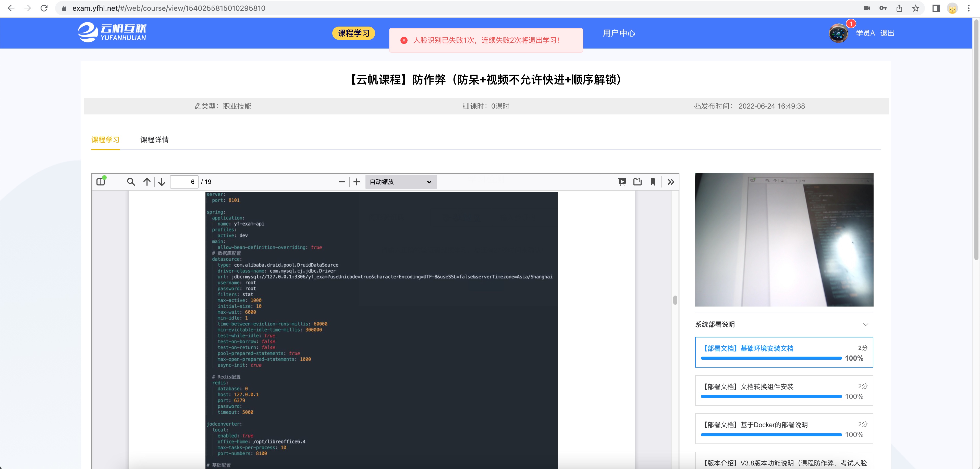Image resolution: width=980 pixels, height=469 pixels.
Task: Go back in browser history
Action: [11, 8]
